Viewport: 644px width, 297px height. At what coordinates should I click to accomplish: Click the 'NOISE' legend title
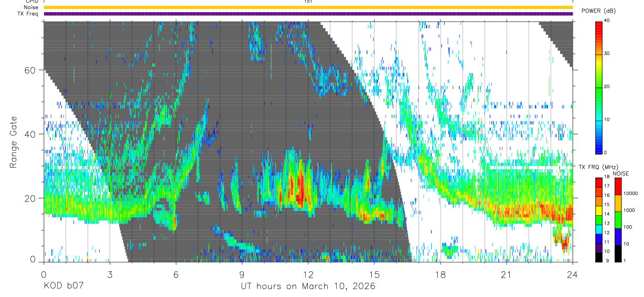click(622, 173)
